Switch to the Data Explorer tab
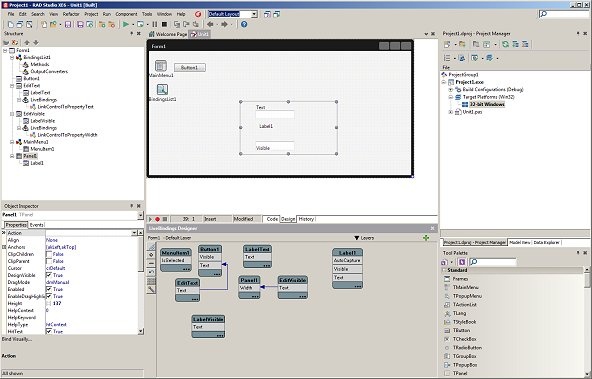The image size is (592, 379). point(546,242)
